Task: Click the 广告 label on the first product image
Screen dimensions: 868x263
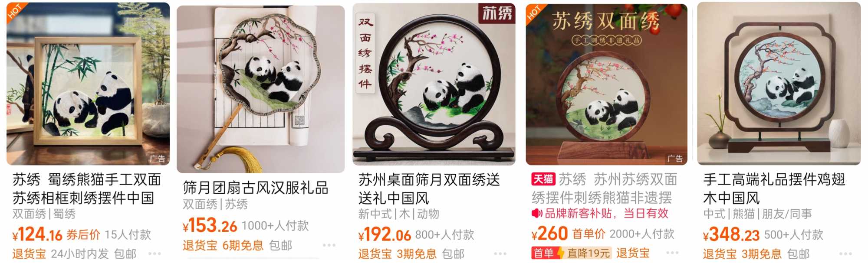Action: click(x=158, y=159)
